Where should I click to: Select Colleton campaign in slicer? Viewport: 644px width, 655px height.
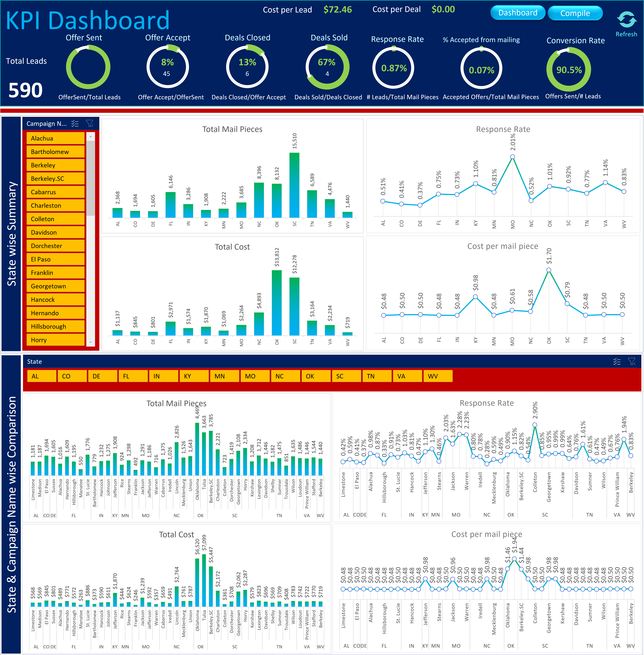coord(55,219)
